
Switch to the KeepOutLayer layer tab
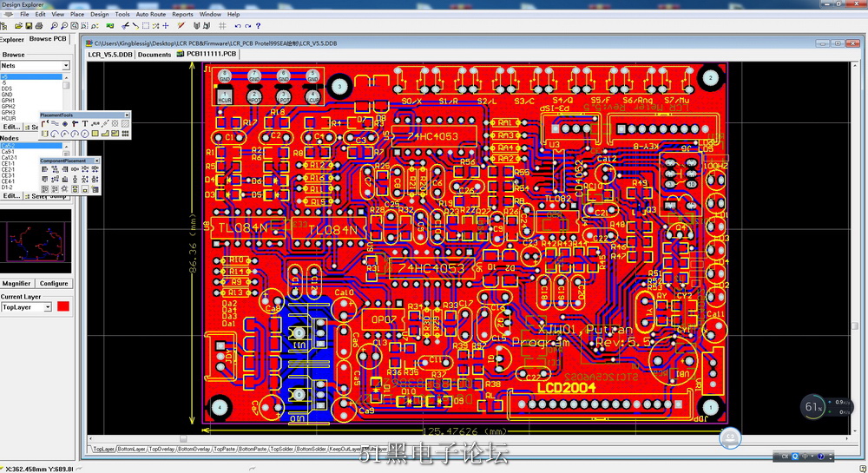[345, 450]
